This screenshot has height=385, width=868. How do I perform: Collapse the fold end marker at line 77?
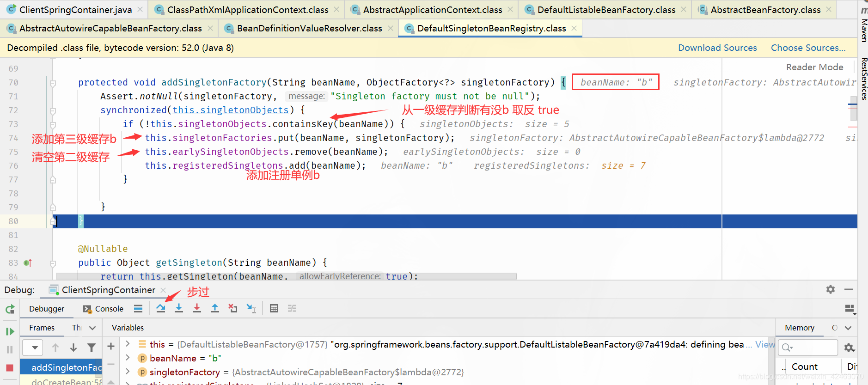click(53, 180)
